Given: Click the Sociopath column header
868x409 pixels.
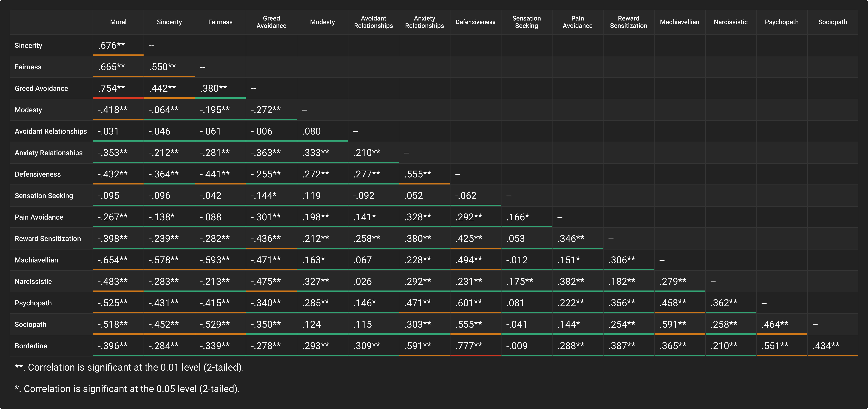Looking at the screenshot, I should click(833, 22).
